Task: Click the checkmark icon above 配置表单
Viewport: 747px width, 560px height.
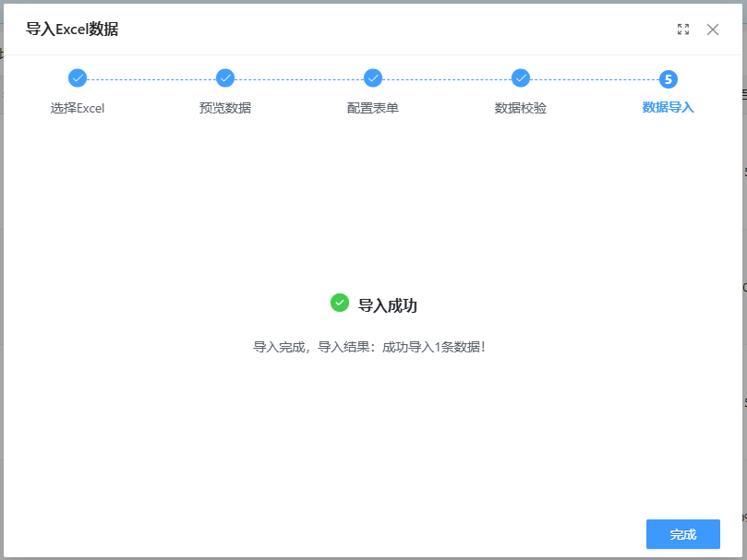Action: coord(373,78)
